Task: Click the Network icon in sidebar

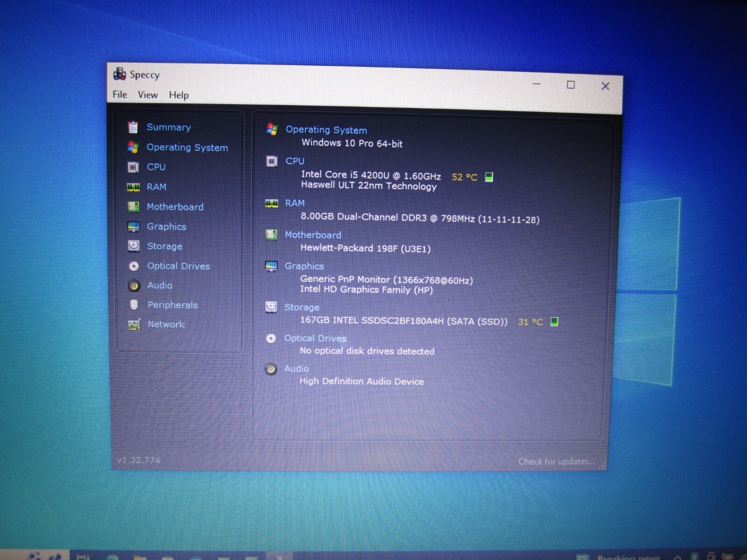Action: [x=134, y=324]
